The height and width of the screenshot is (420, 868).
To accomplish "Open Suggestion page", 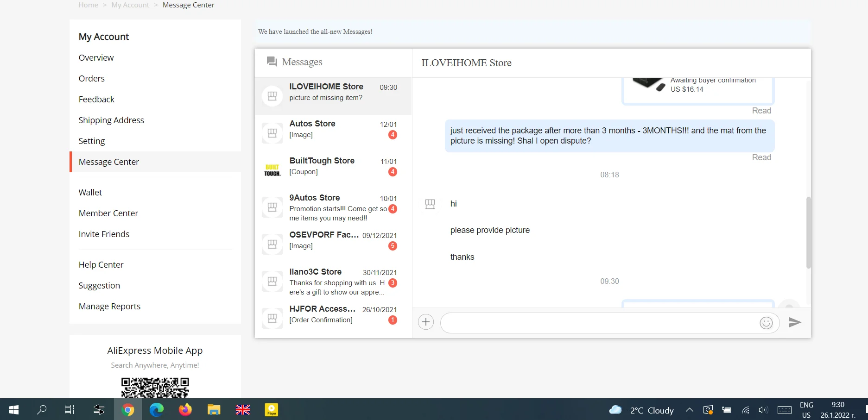I will pyautogui.click(x=99, y=285).
